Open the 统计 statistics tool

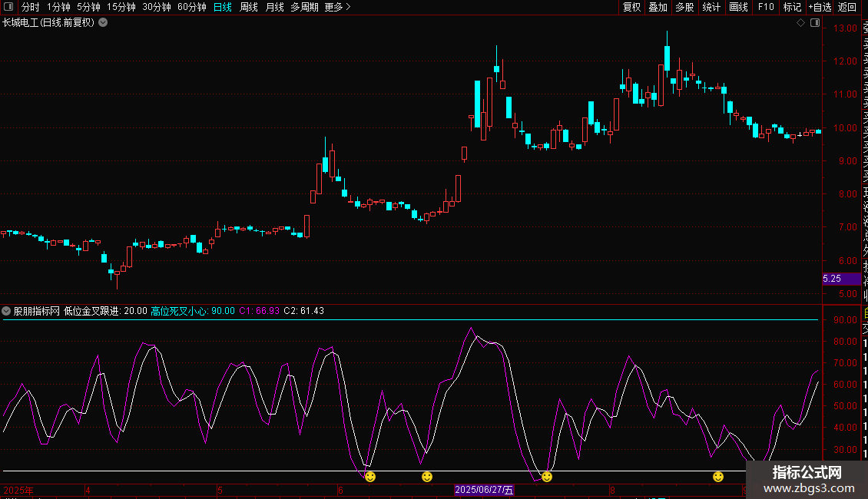pyautogui.click(x=711, y=7)
